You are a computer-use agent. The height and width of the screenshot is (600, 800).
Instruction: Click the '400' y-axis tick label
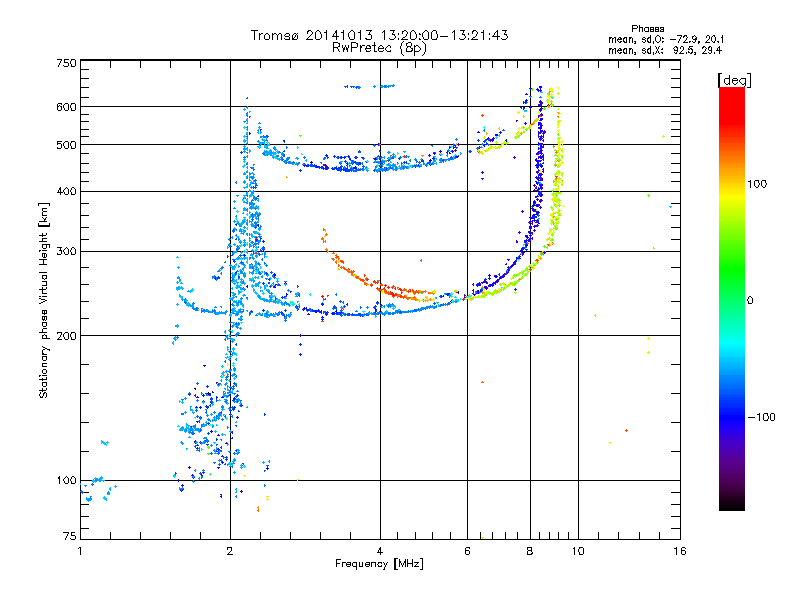click(x=67, y=191)
